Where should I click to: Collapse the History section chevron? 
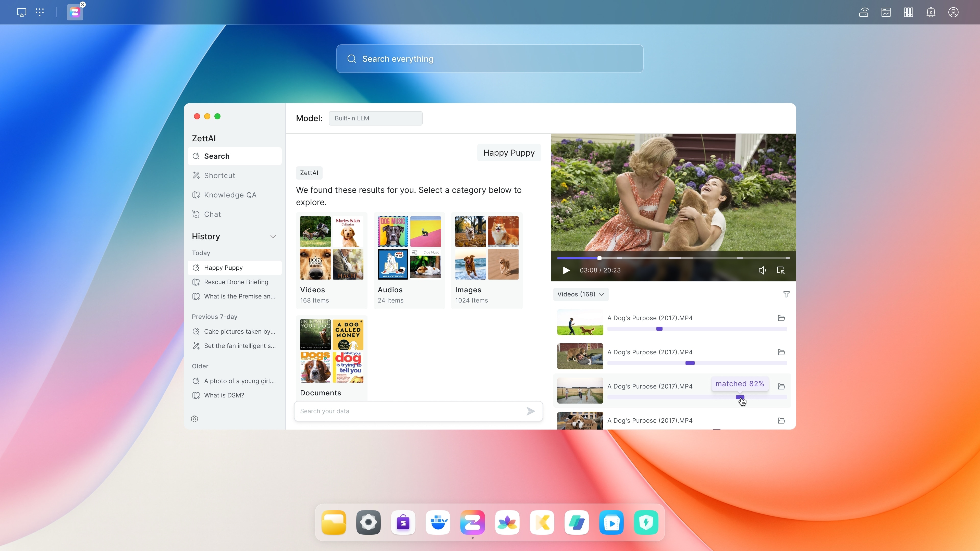[273, 236]
